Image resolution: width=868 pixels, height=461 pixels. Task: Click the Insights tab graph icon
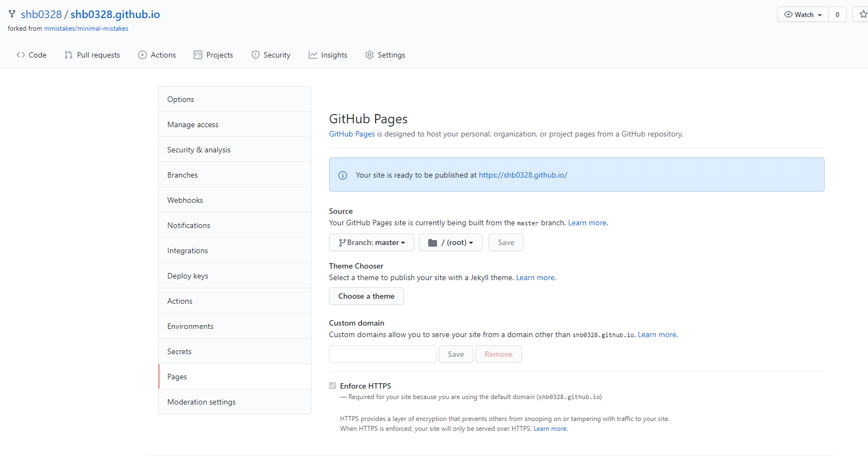click(x=313, y=55)
